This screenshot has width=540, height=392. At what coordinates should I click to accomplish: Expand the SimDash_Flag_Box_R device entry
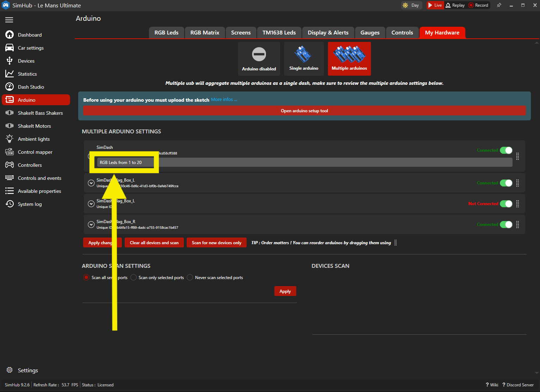(x=91, y=225)
